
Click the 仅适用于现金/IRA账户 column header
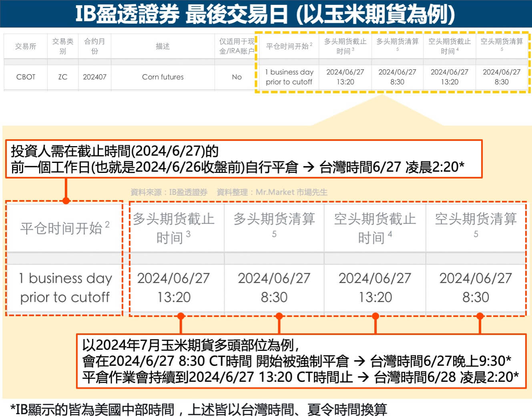[x=237, y=46]
